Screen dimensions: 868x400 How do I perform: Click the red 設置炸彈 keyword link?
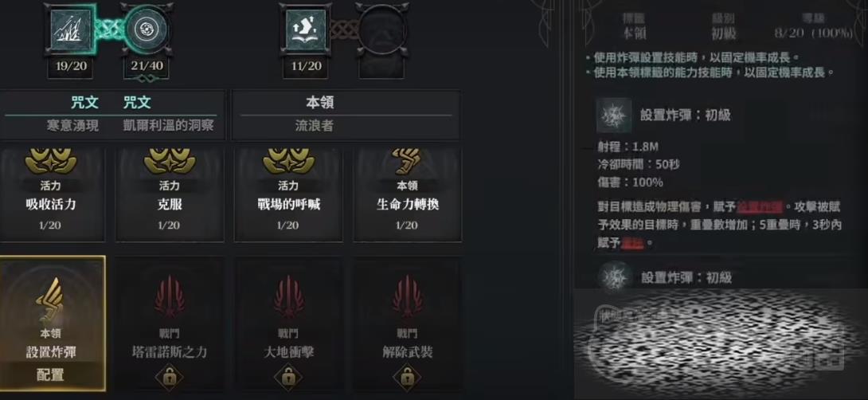(x=760, y=208)
